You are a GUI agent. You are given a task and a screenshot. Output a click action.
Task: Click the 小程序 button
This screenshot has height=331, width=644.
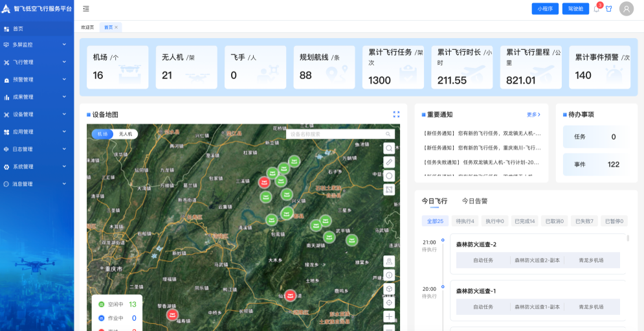point(545,8)
